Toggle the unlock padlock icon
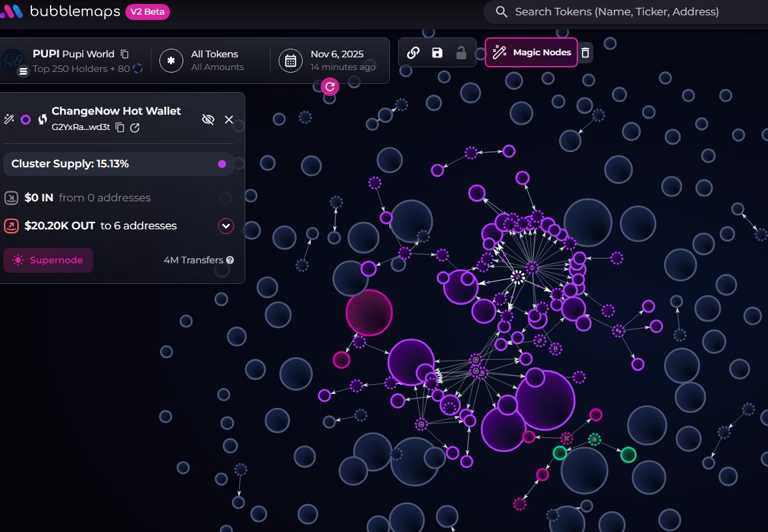768x532 pixels. click(x=461, y=53)
